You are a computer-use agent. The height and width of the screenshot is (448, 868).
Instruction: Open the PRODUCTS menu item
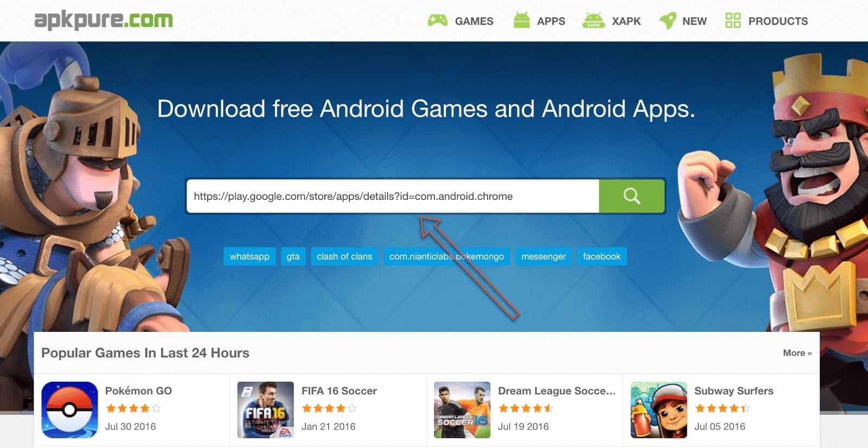pyautogui.click(x=778, y=21)
